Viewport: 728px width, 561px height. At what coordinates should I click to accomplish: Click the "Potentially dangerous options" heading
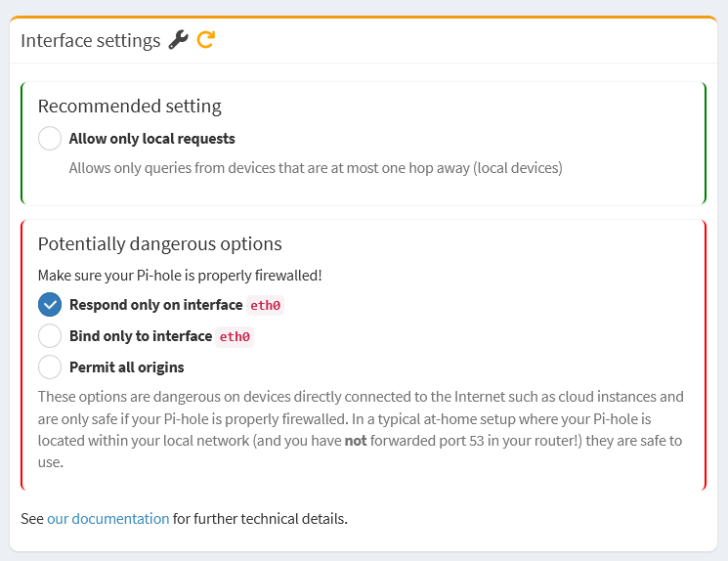(x=159, y=243)
